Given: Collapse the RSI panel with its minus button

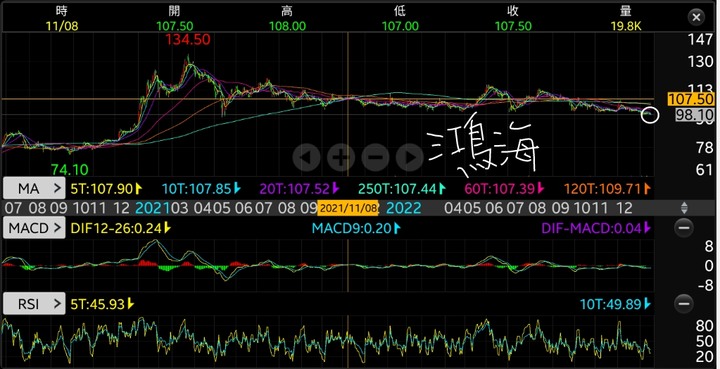Looking at the screenshot, I should pyautogui.click(x=684, y=303).
